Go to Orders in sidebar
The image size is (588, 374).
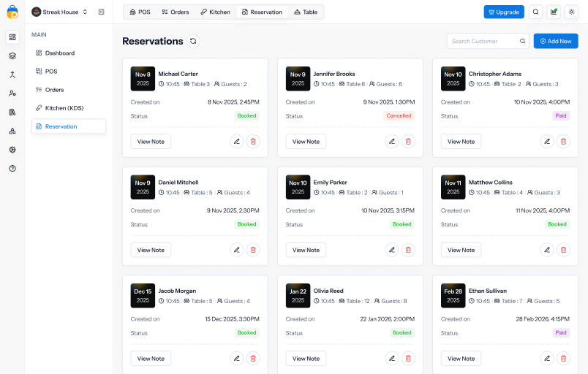pyautogui.click(x=54, y=90)
